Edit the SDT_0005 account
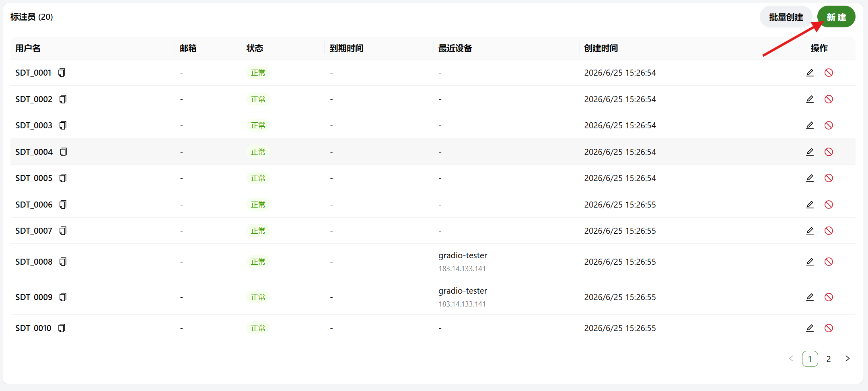Viewport: 868px width, 391px height. [810, 178]
